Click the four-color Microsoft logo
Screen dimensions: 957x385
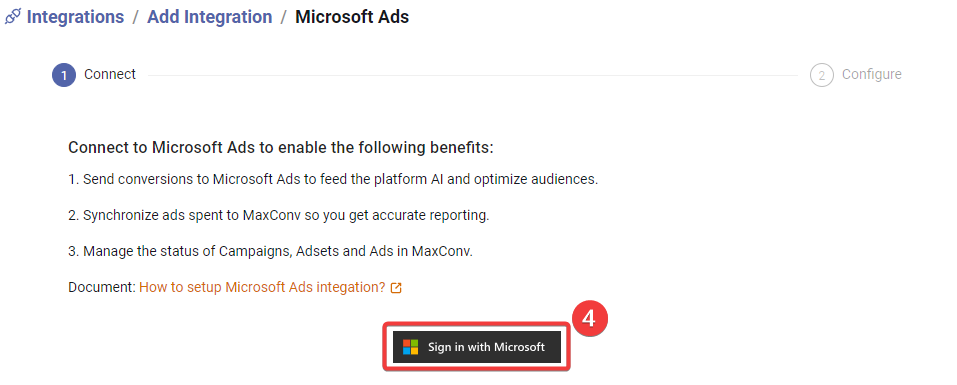(411, 347)
